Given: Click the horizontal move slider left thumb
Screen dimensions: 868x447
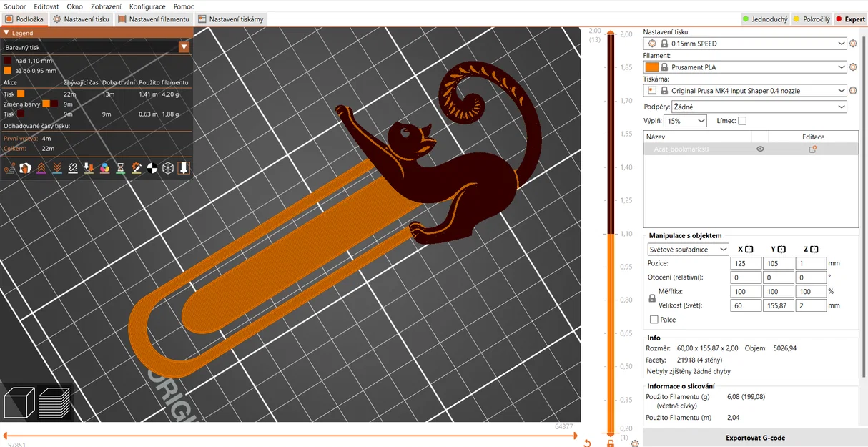Looking at the screenshot, I should click(x=4, y=436).
